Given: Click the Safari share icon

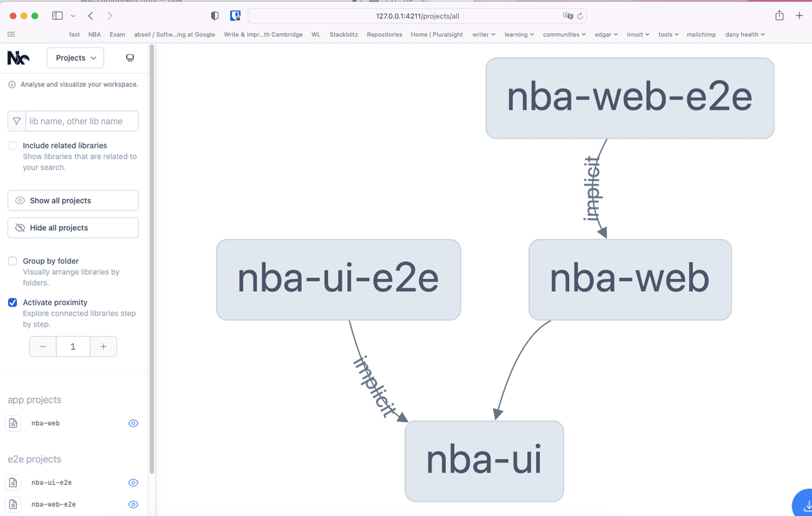Looking at the screenshot, I should coord(780,16).
